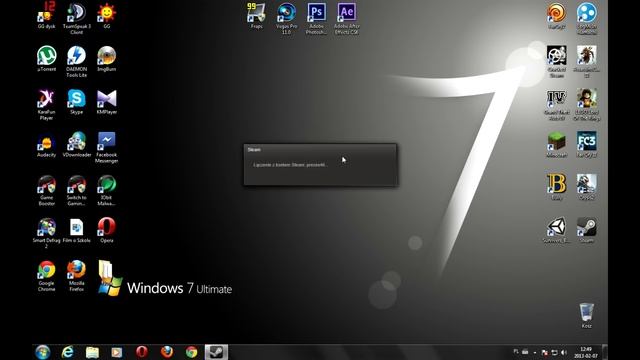Viewport: 640px width, 360px height.
Task: Select the Google Chrome desktop shortcut
Action: (47, 276)
